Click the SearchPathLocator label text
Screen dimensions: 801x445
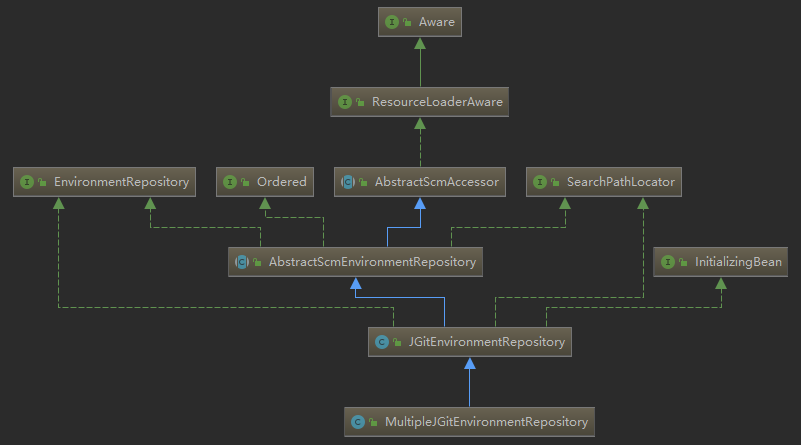point(621,182)
